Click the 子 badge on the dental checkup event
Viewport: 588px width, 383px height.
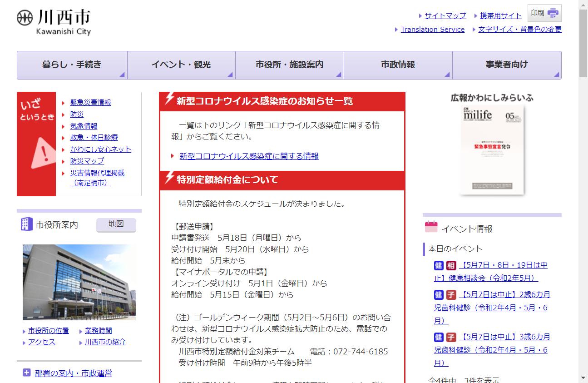(450, 294)
